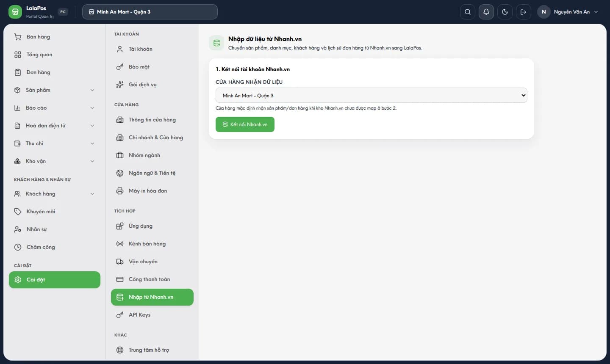Select Nhập từ Nhanh.vn menu item
The height and width of the screenshot is (364, 610).
coord(152,297)
